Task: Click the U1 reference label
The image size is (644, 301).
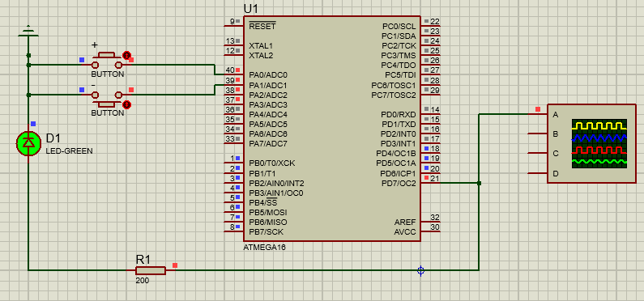Action: [251, 9]
